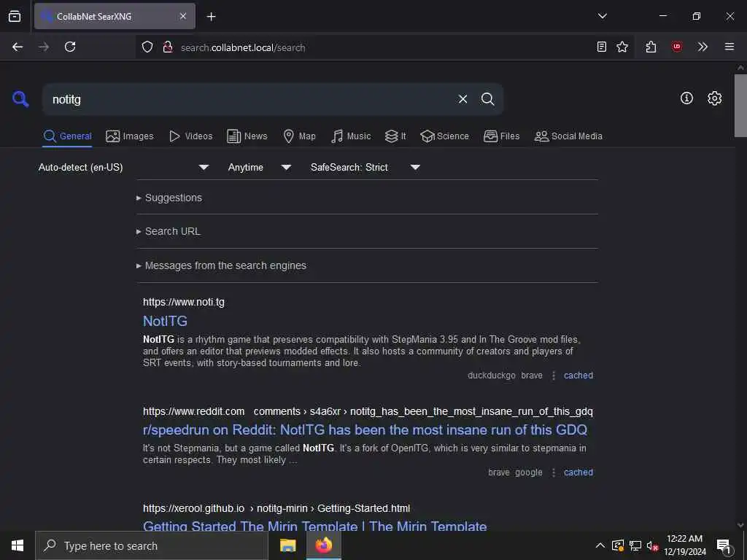This screenshot has width=747, height=560.
Task: Open language dropdown Auto-detect (en-US)
Action: (124, 167)
